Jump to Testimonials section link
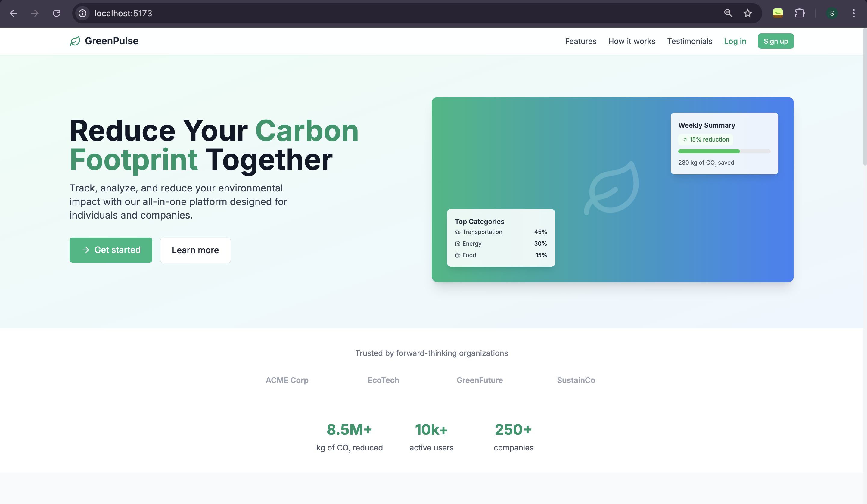The height and width of the screenshot is (504, 867). click(689, 41)
